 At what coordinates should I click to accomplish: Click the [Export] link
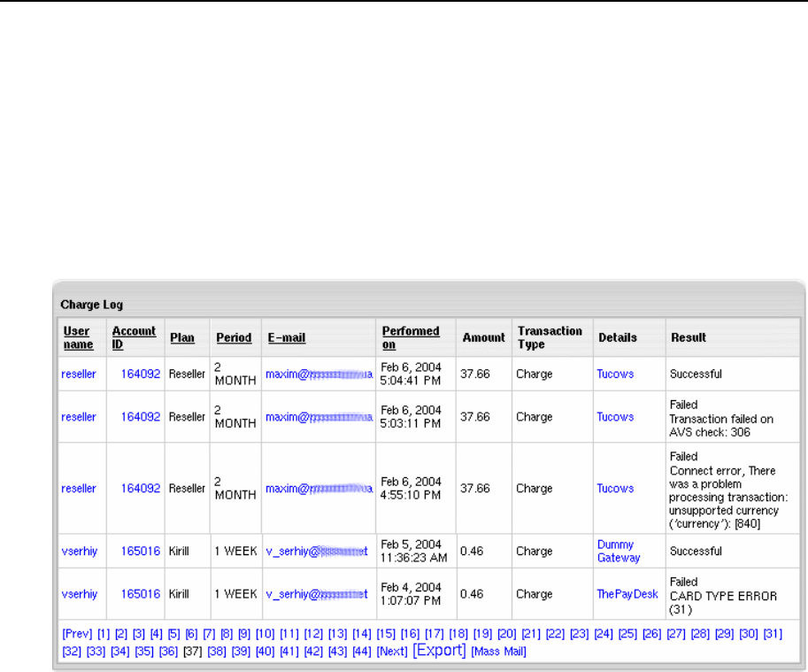click(439, 651)
